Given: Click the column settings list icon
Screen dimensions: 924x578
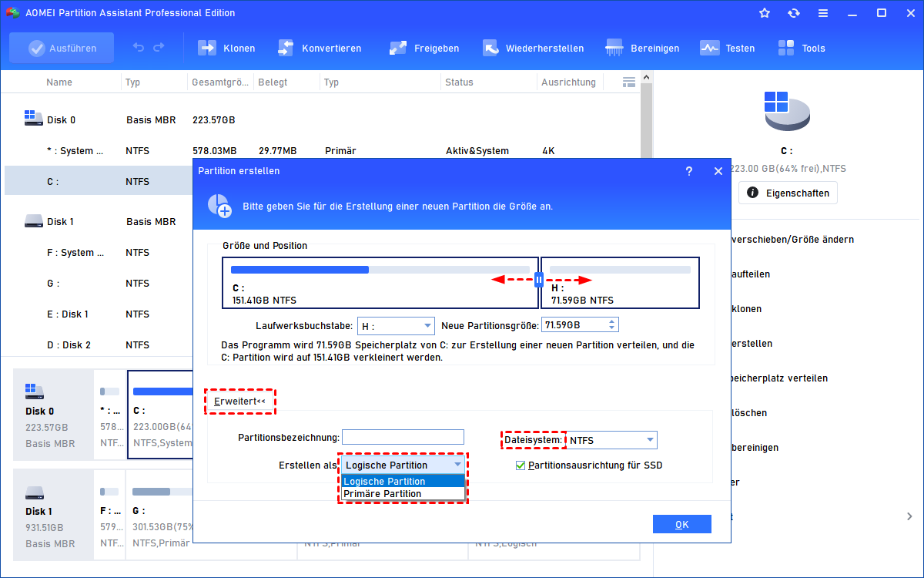Looking at the screenshot, I should (x=628, y=82).
